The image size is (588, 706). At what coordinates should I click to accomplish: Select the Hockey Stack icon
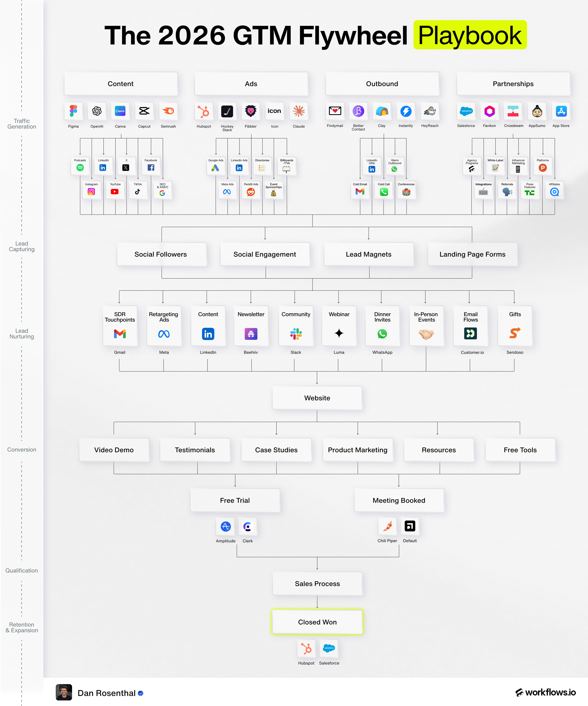click(x=227, y=111)
